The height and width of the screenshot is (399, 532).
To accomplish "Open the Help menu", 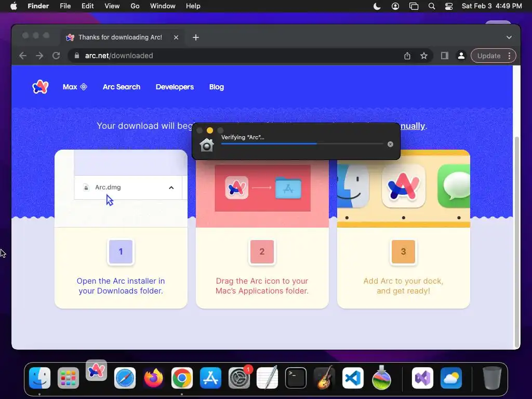I will [x=193, y=6].
